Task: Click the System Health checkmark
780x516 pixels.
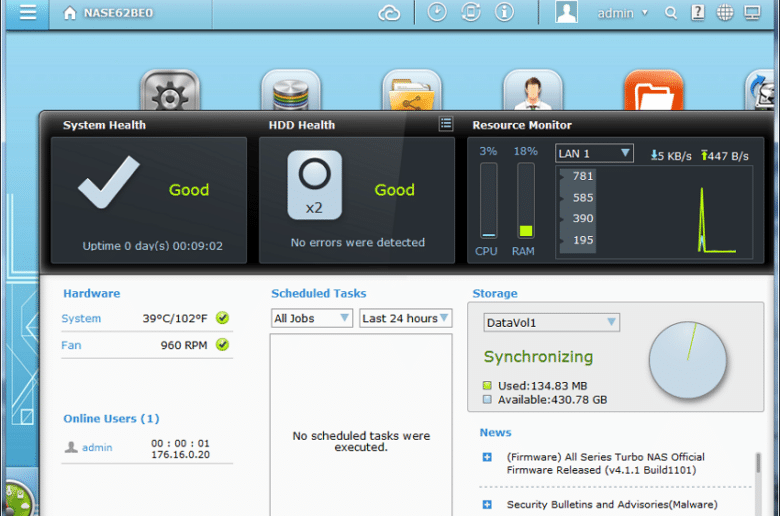Action: (108, 182)
